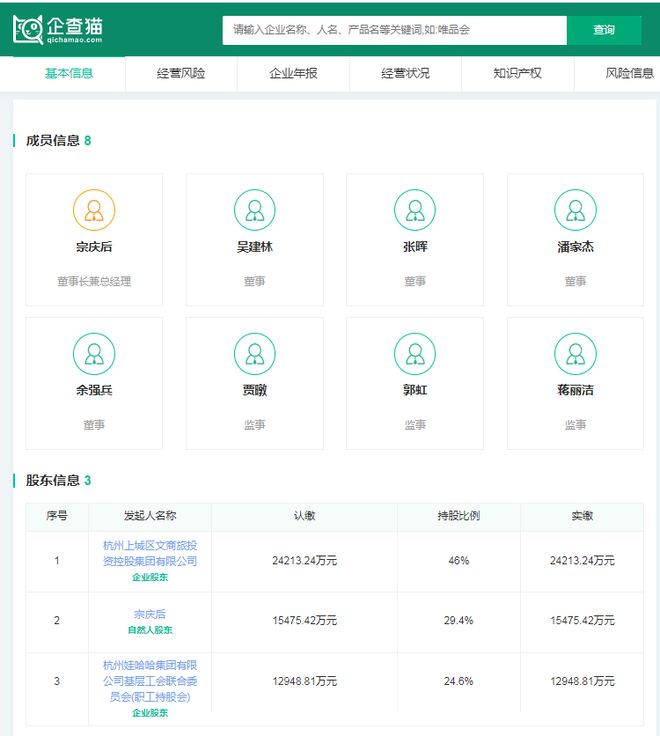Open shareholder link 杭州上城区文商旅投资控股集团有限公司
The height and width of the screenshot is (736, 660).
point(150,553)
